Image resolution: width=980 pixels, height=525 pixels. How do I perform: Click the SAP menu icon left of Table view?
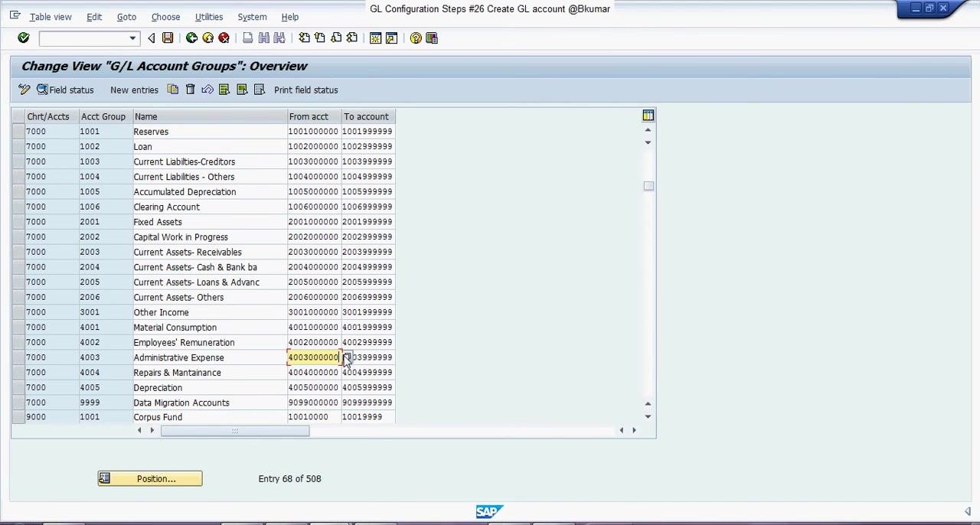coord(15,15)
